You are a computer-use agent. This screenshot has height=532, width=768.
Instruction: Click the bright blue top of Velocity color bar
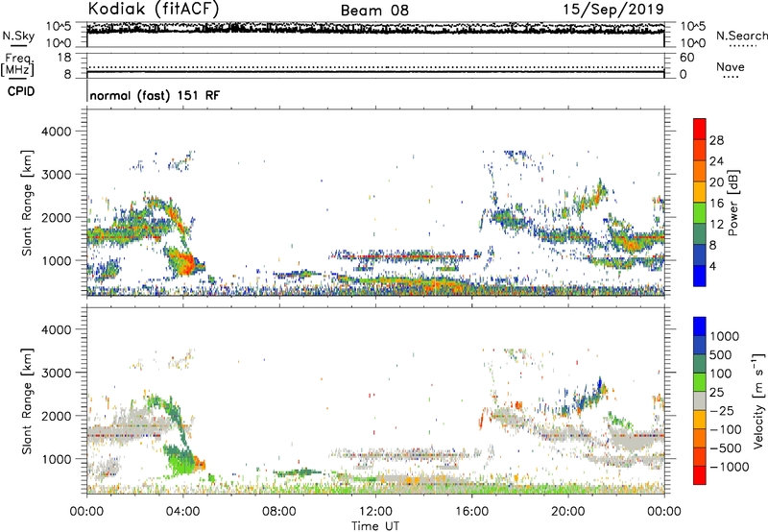[x=700, y=326]
